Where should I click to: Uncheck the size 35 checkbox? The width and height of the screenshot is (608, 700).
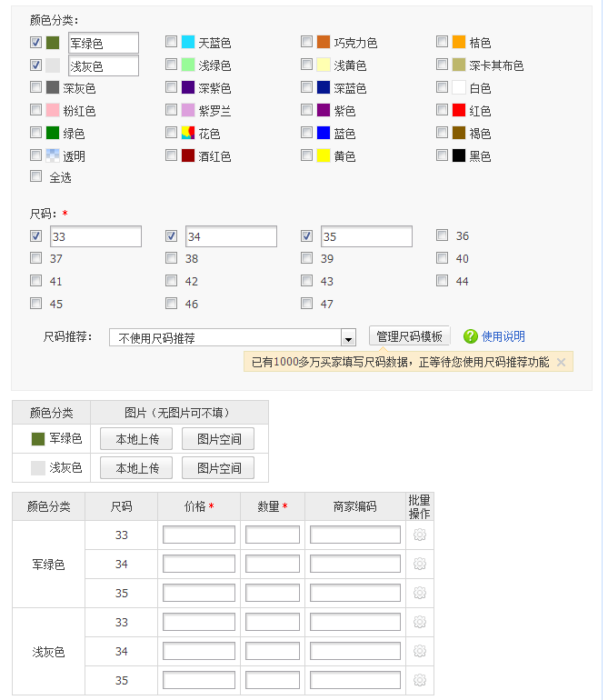point(306,235)
